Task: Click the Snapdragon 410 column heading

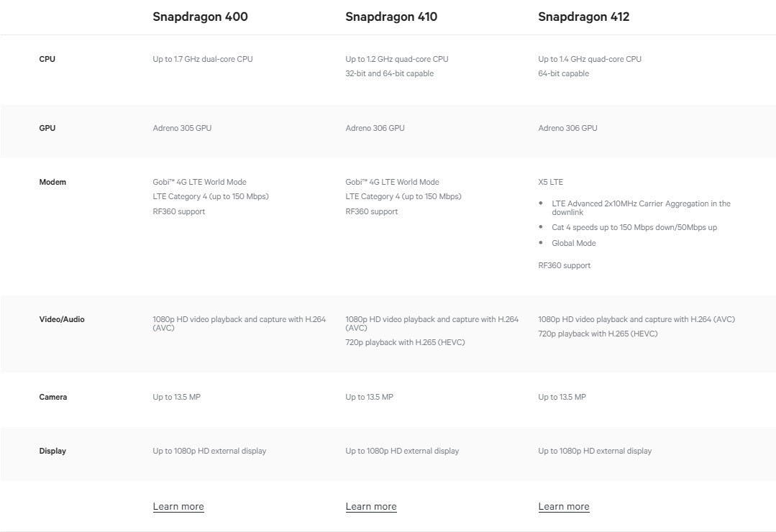Action: click(x=391, y=17)
